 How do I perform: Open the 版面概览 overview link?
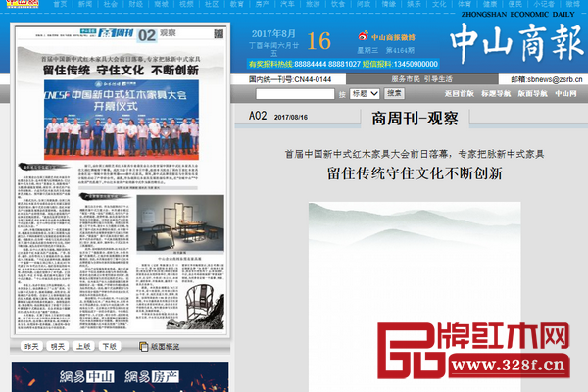165,347
